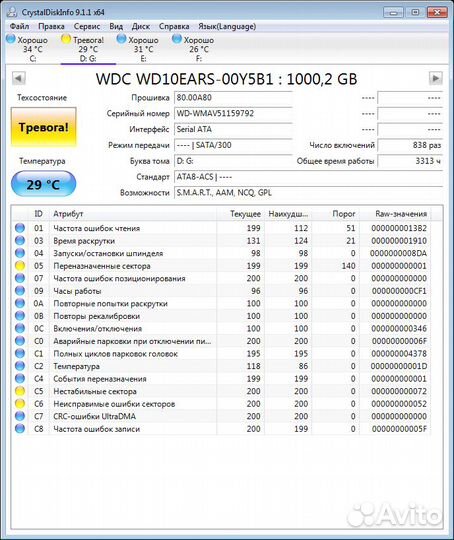Viewport: 454px width, 540px height.
Task: Select the Часы работы row
Action: point(221,291)
